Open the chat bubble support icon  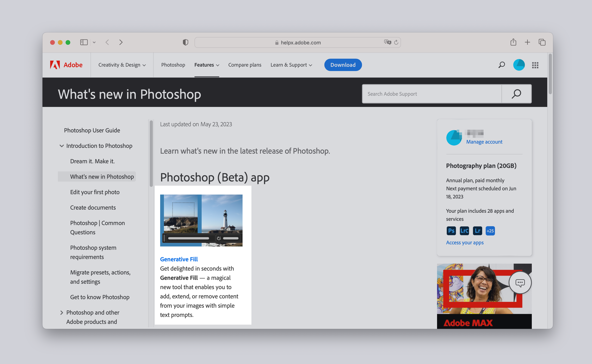point(520,283)
